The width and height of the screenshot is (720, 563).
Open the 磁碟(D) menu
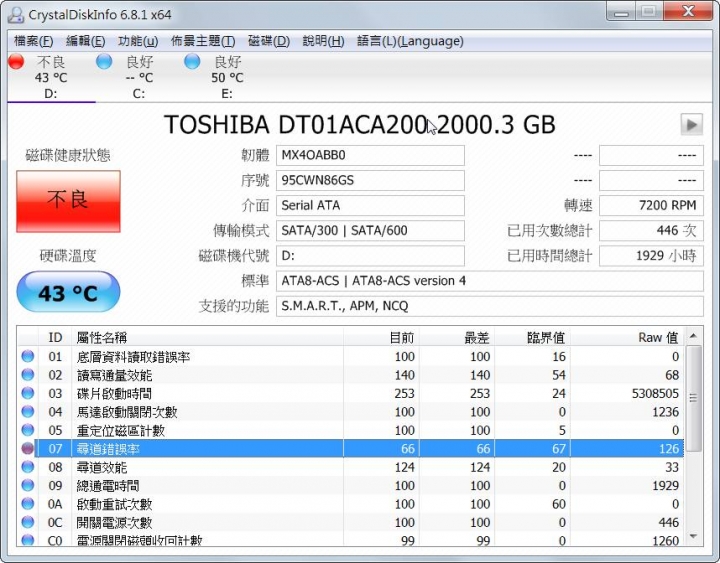pyautogui.click(x=268, y=41)
